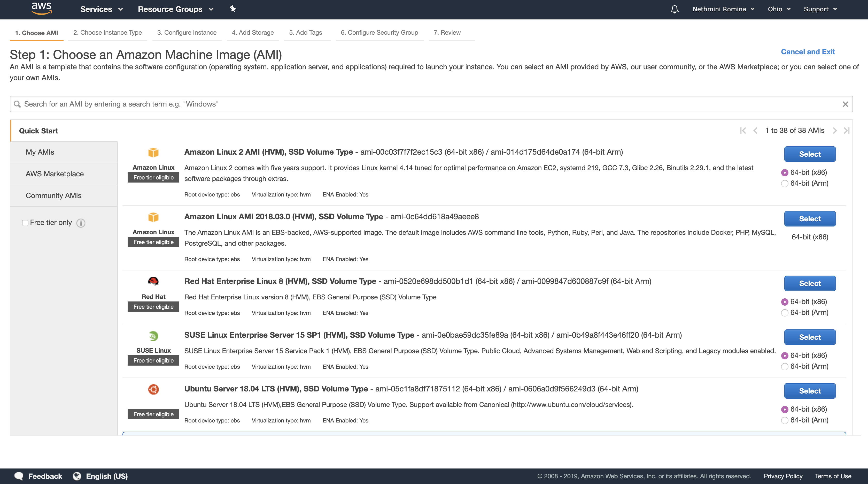This screenshot has width=868, height=484.
Task: Click the Red Hat logo icon
Action: [x=153, y=281]
